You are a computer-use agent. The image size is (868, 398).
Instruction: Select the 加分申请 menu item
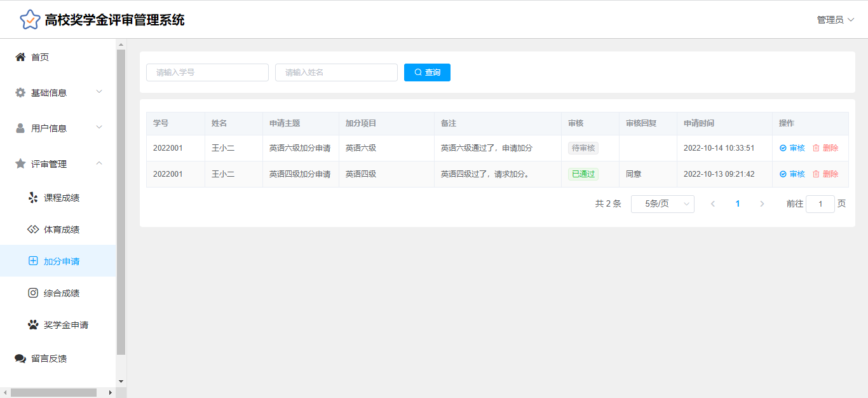[x=61, y=261]
